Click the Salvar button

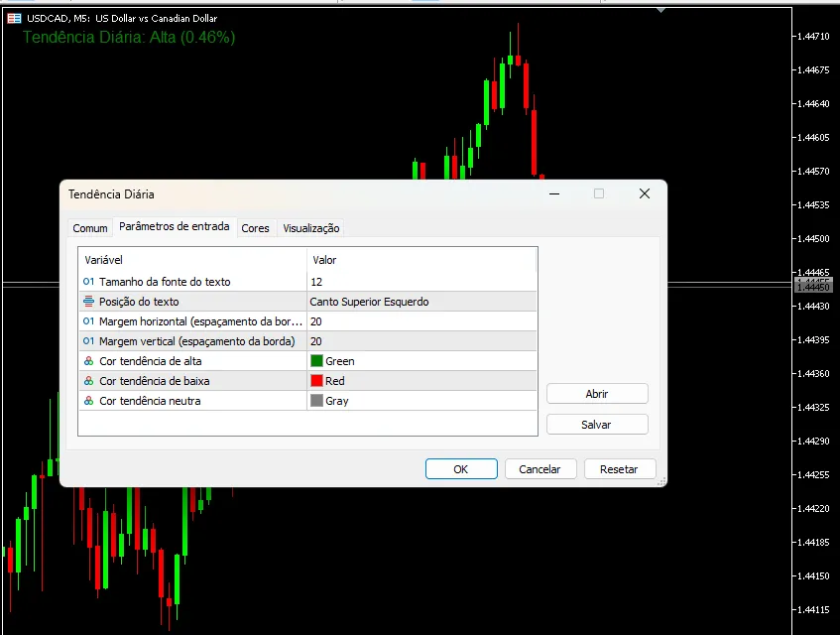click(596, 425)
